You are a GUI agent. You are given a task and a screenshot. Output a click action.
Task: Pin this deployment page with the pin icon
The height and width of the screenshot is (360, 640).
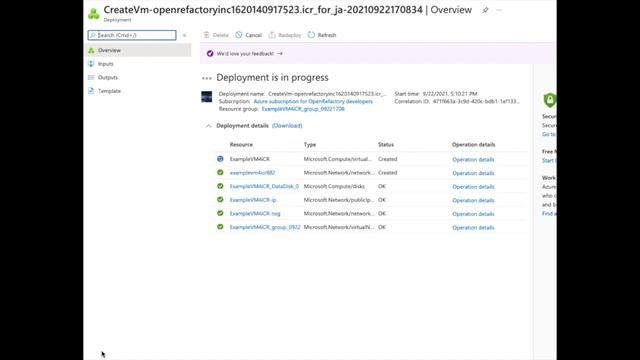point(485,10)
